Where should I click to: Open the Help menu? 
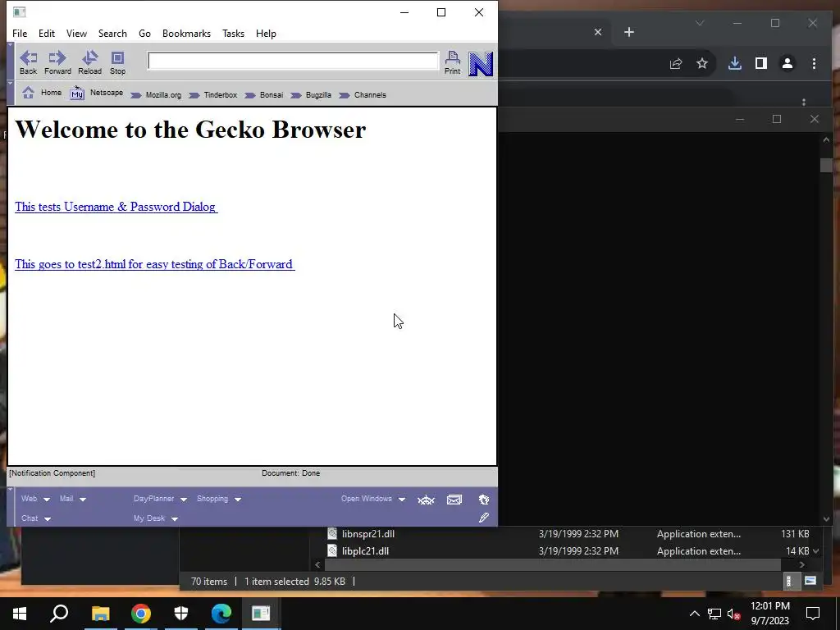coord(266,33)
